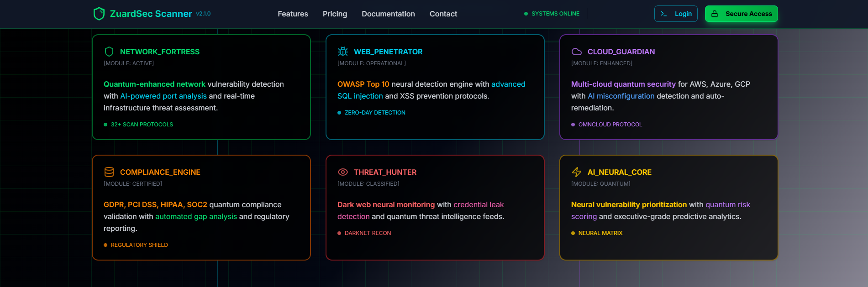Select the NETWORK_FORTRESS heading
Viewport: 868px width, 287px height.
click(160, 52)
